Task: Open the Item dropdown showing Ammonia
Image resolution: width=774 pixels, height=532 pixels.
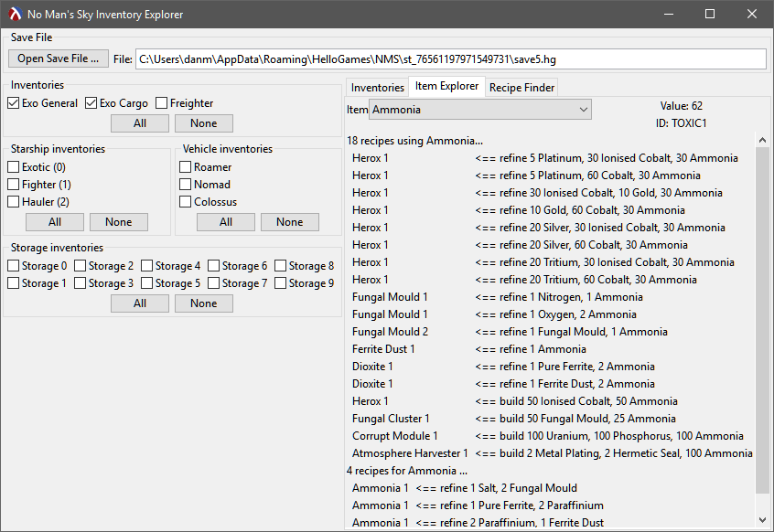Action: [479, 110]
